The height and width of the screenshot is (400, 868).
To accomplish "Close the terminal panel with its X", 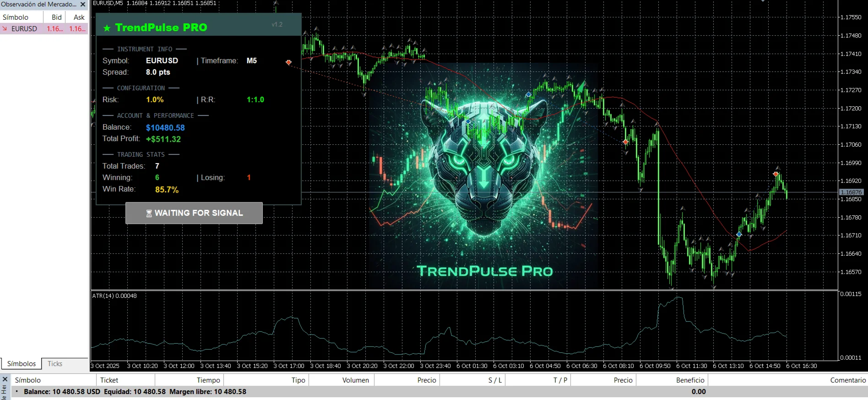I will (5, 379).
